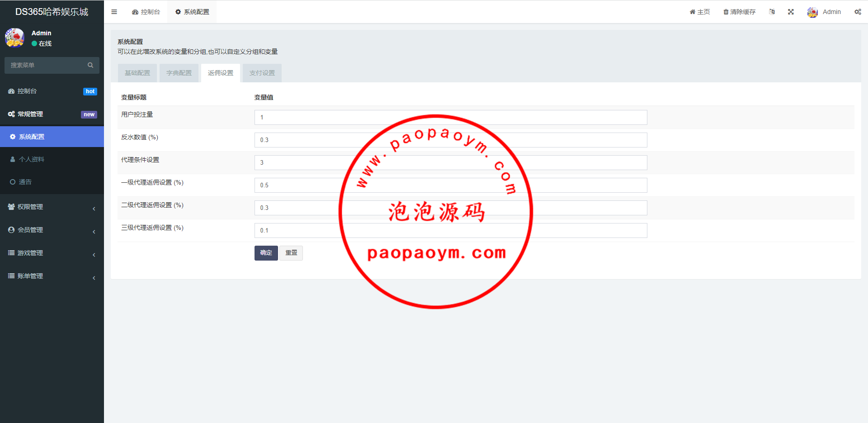Expand the 权限管理 menu
Image resolution: width=868 pixels, height=423 pixels.
tap(52, 207)
